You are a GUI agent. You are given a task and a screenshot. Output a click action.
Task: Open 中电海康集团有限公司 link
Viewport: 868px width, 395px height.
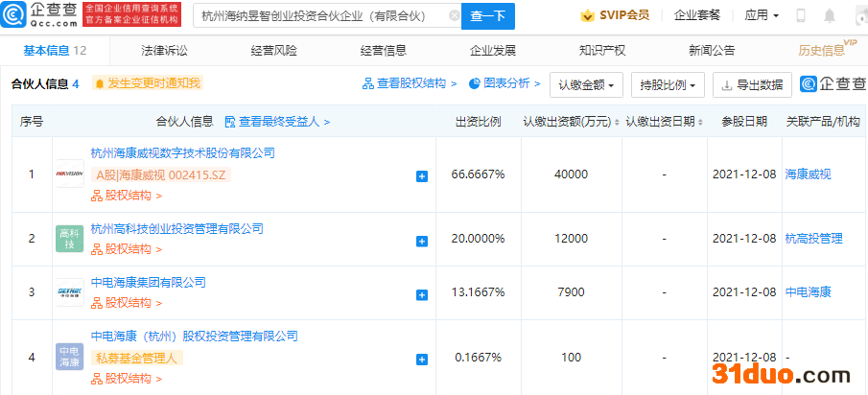pos(148,283)
